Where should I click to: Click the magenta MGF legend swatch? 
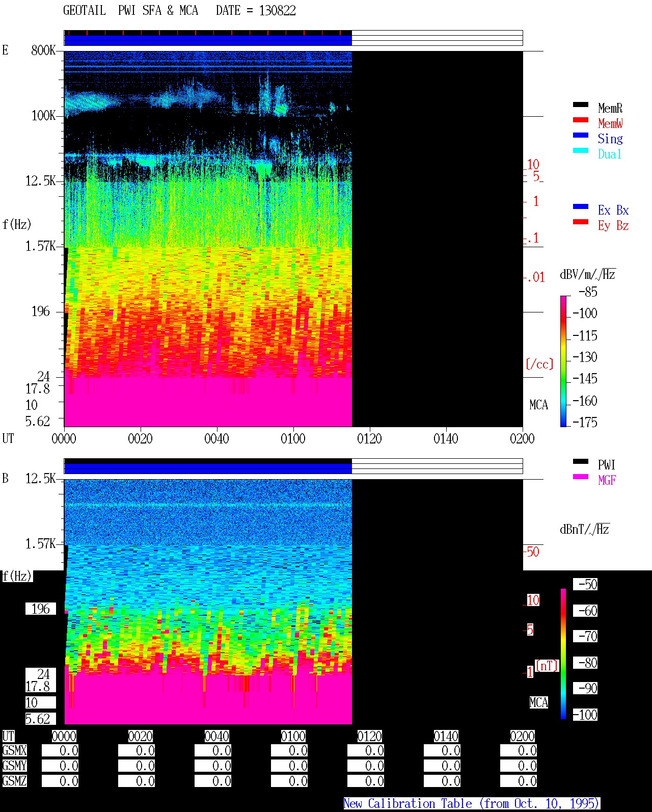pyautogui.click(x=581, y=477)
